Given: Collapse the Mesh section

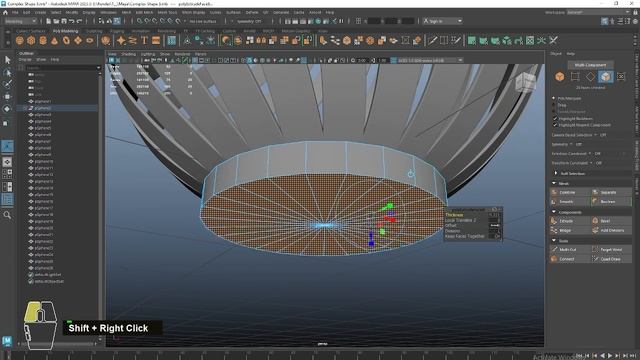Looking at the screenshot, I should (x=554, y=183).
